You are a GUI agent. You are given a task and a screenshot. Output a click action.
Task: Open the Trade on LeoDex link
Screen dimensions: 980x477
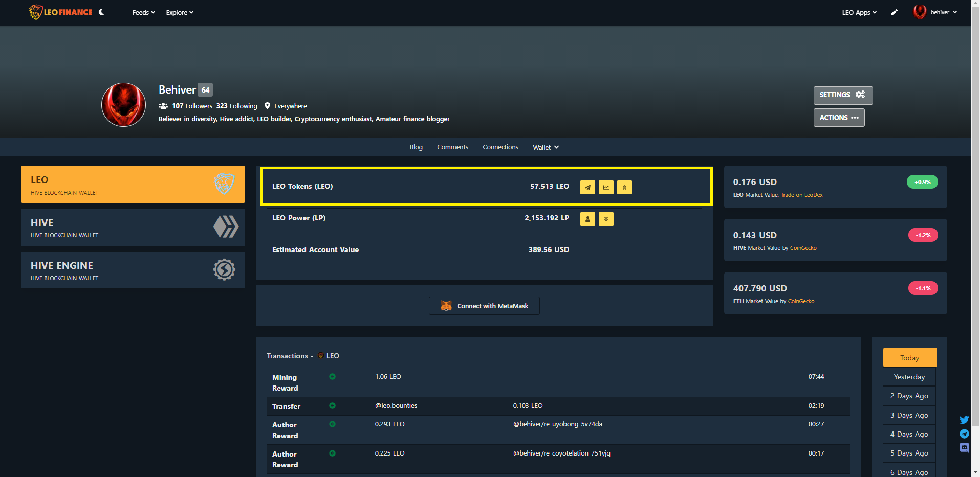pyautogui.click(x=802, y=195)
